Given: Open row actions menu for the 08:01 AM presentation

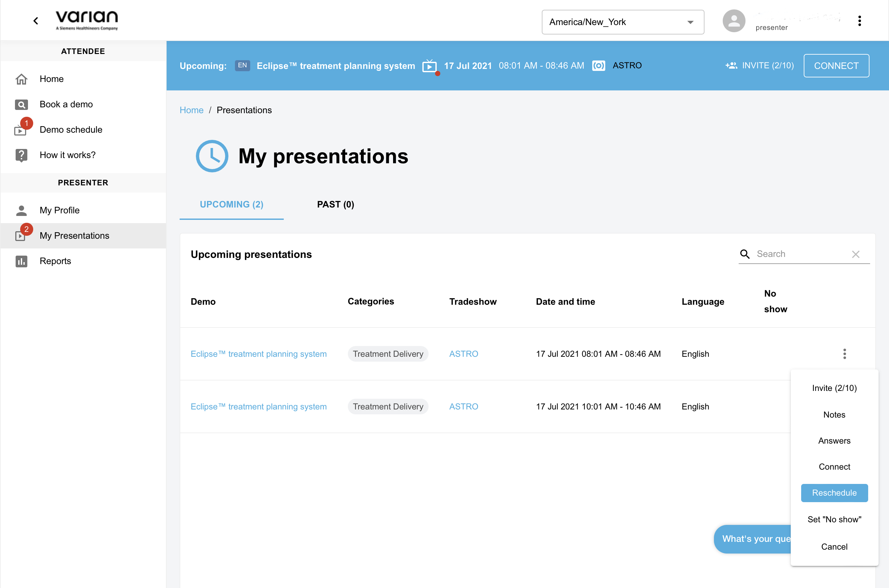Looking at the screenshot, I should coord(844,354).
